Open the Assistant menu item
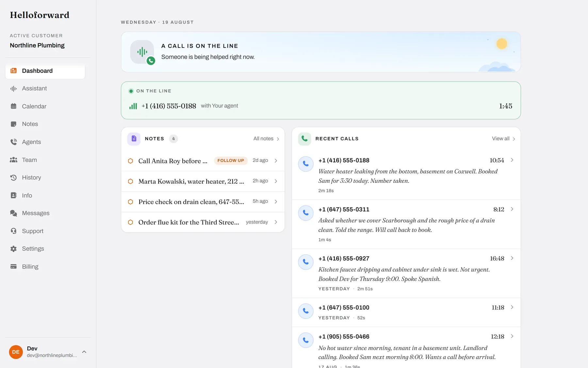The width and height of the screenshot is (588, 368). (45, 89)
